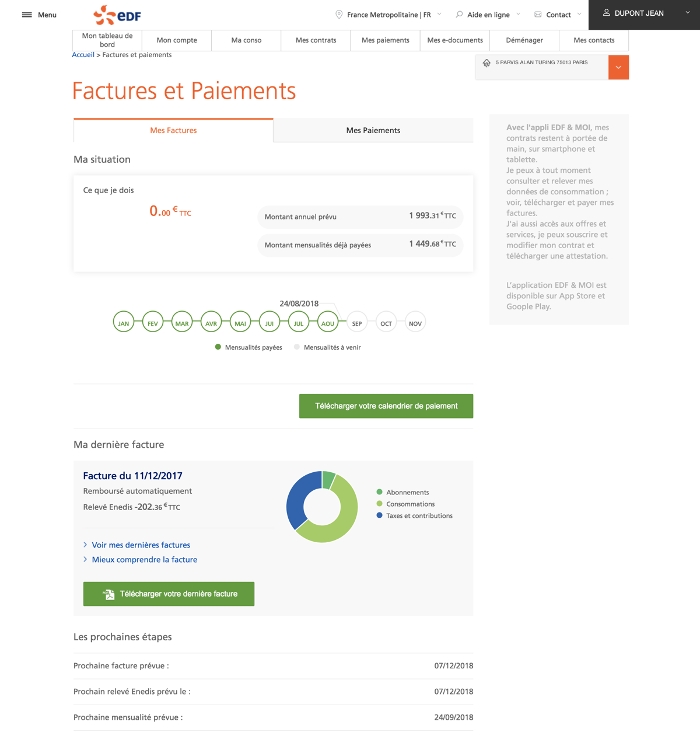Image resolution: width=700 pixels, height=753 pixels.
Task: Click the PDF icon on download invoice button
Action: [108, 594]
